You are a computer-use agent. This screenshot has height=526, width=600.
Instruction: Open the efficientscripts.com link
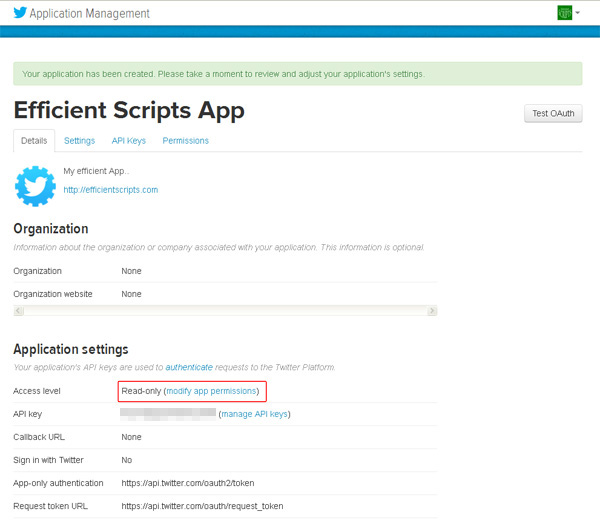pos(111,190)
